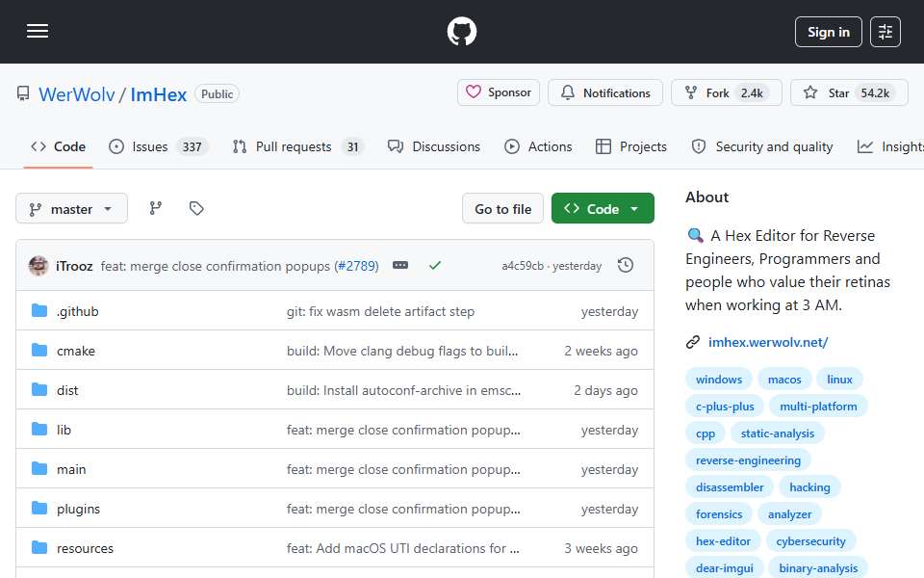Select the static-analysis topic tag

point(778,433)
